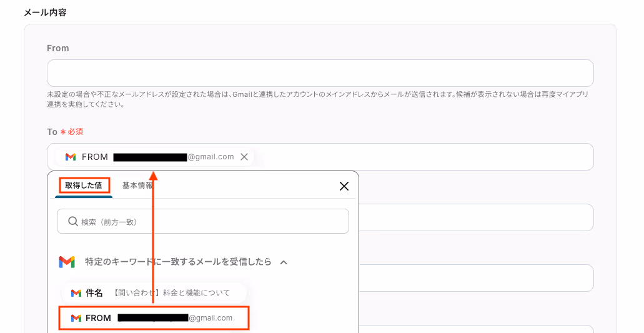Click the FROM chip in the To field
644x333 pixels.
[154, 157]
